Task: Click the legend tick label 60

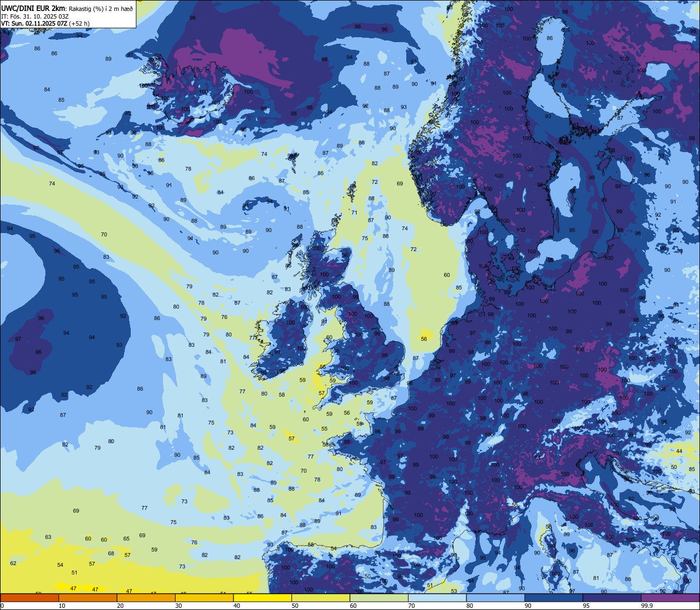Action: (x=353, y=606)
